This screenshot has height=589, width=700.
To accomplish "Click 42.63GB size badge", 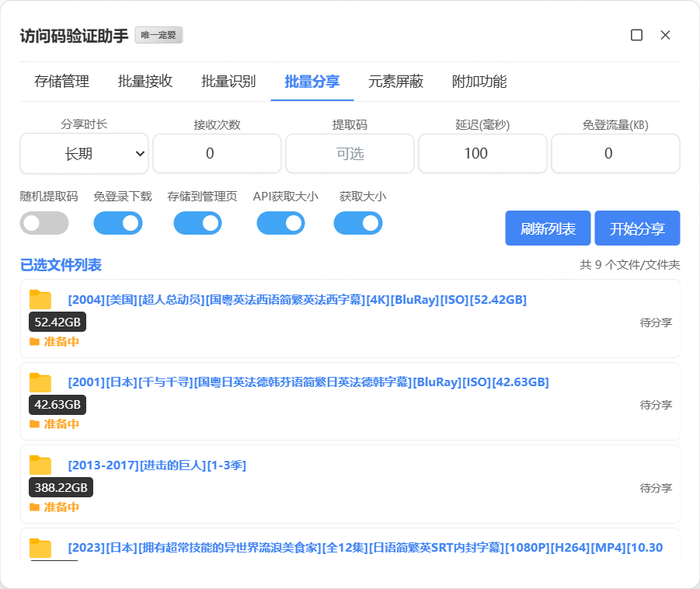I will coord(57,404).
